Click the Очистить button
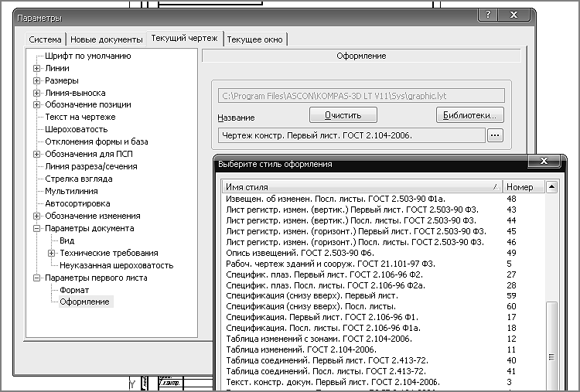 point(343,115)
